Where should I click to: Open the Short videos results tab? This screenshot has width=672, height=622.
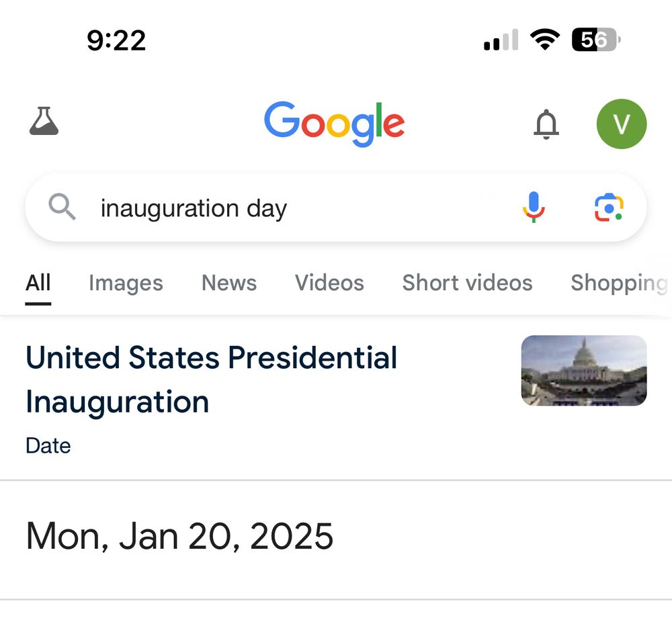467,283
